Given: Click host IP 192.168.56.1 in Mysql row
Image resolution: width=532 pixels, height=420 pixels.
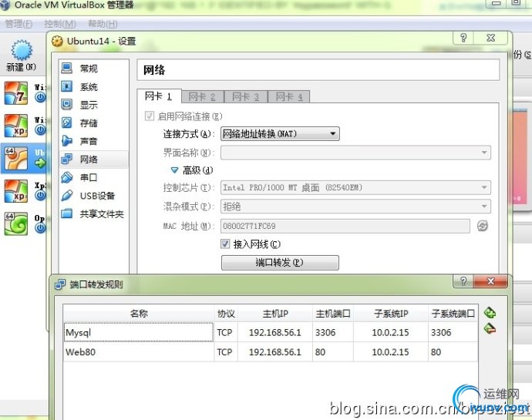Looking at the screenshot, I should click(x=275, y=332).
